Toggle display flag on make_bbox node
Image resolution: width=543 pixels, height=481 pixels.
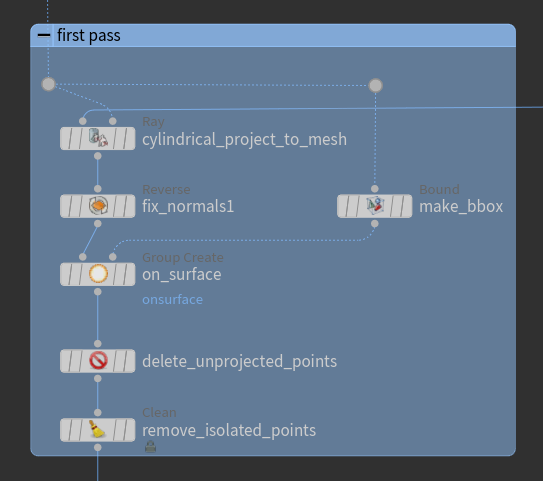pyautogui.click(x=406, y=206)
